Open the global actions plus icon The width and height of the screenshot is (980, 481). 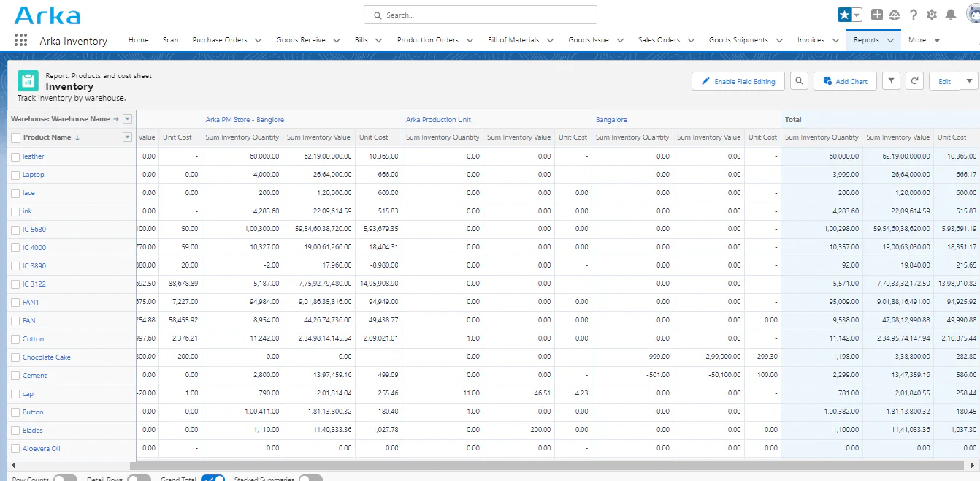point(877,15)
